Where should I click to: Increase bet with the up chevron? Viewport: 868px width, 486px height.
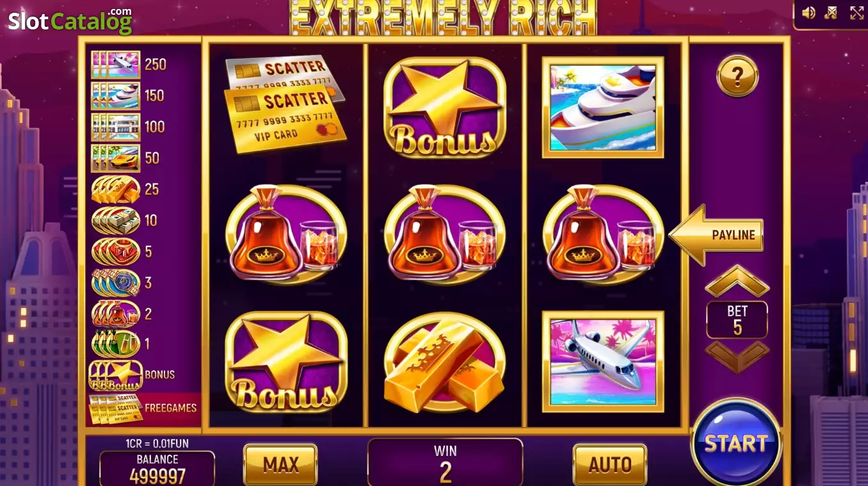737,281
